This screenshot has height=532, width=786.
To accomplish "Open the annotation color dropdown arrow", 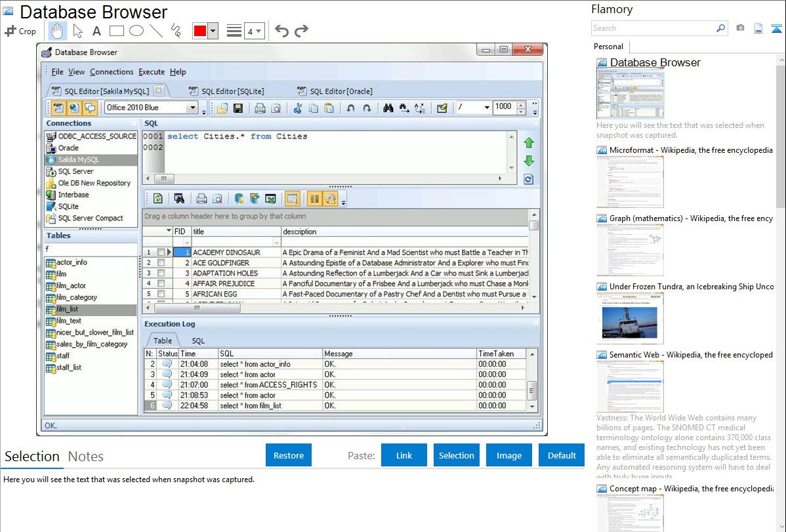I will point(213,31).
